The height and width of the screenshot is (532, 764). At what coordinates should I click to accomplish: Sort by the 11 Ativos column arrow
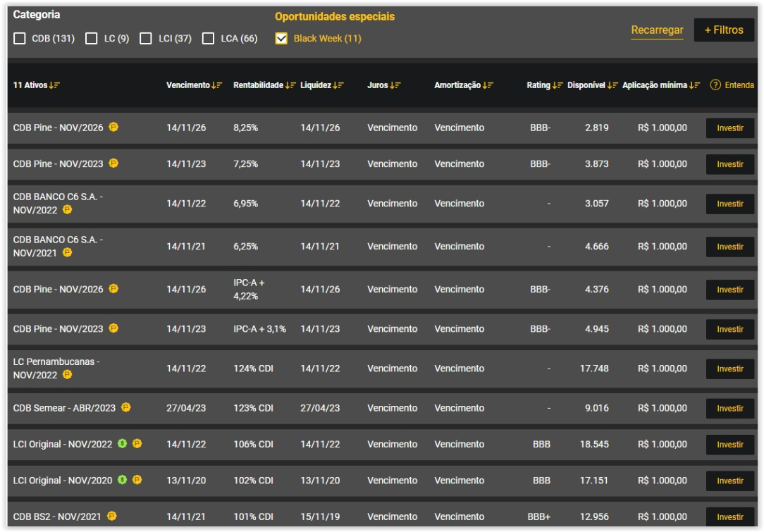(x=54, y=85)
